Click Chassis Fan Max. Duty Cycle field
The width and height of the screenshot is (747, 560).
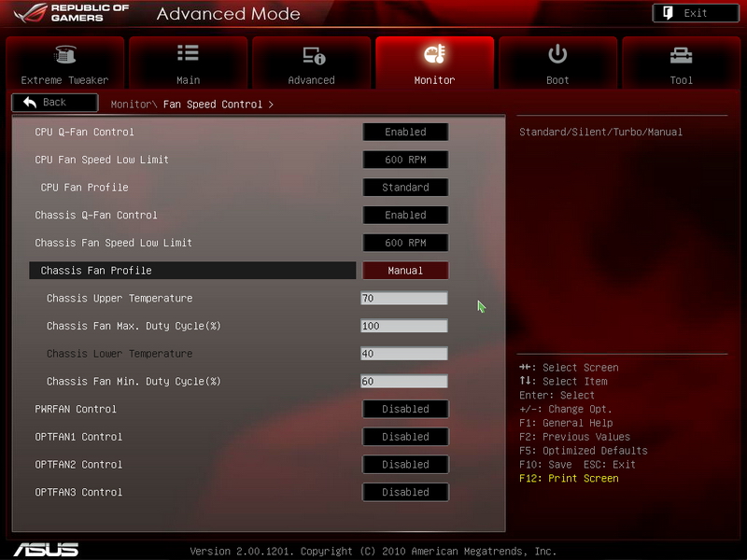404,326
